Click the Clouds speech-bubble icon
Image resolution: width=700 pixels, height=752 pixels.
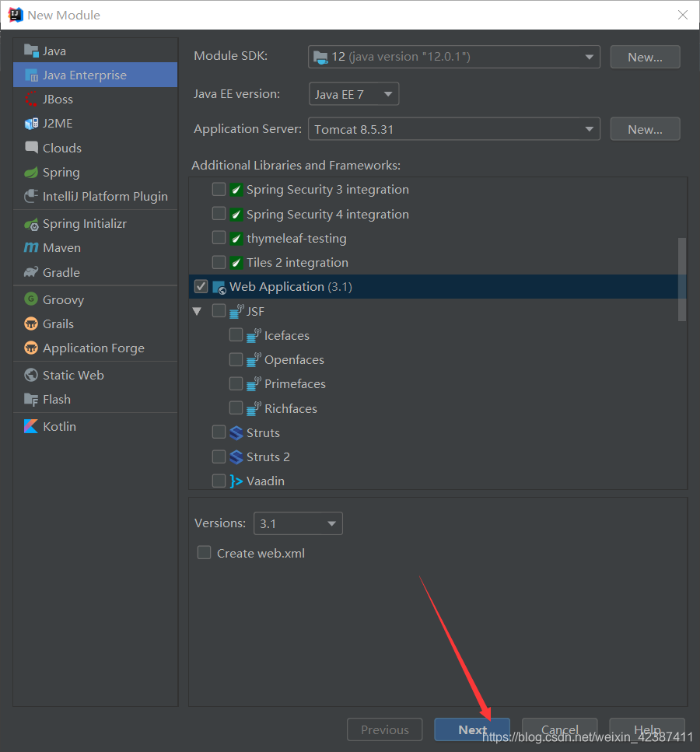click(31, 147)
